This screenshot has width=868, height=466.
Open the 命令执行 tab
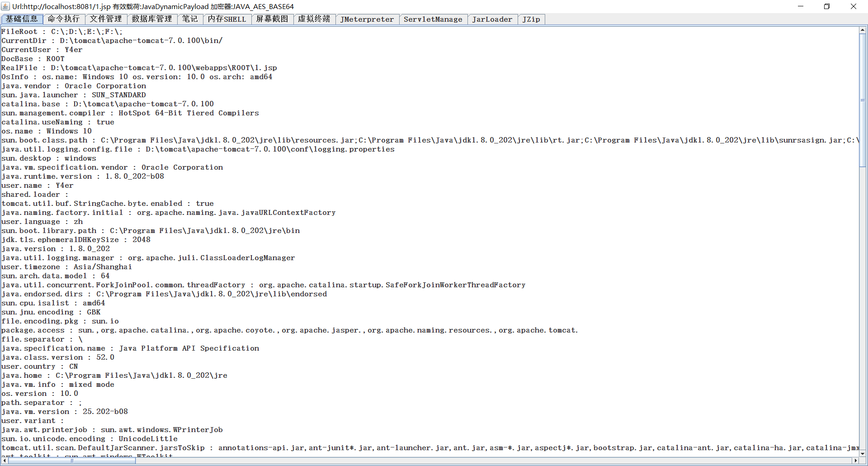pos(64,19)
